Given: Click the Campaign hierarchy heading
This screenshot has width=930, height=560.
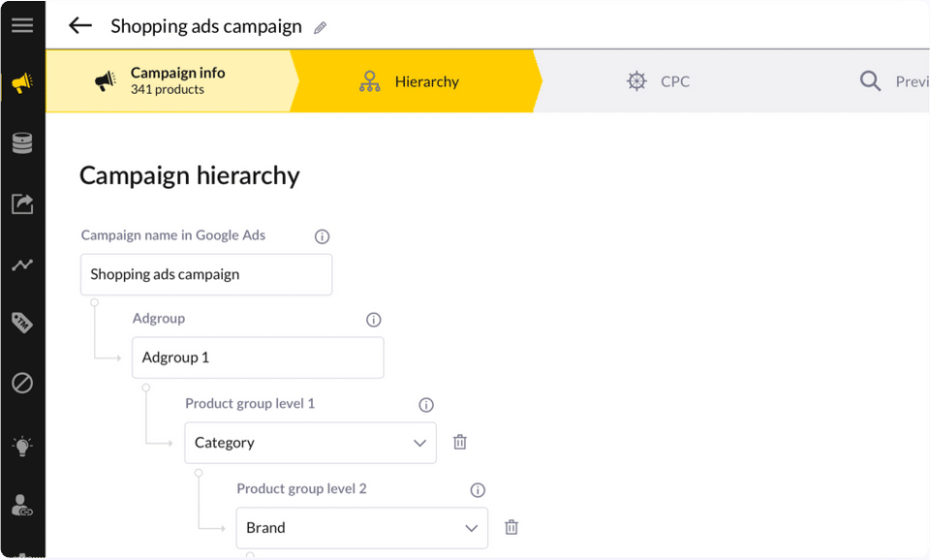Looking at the screenshot, I should click(190, 175).
